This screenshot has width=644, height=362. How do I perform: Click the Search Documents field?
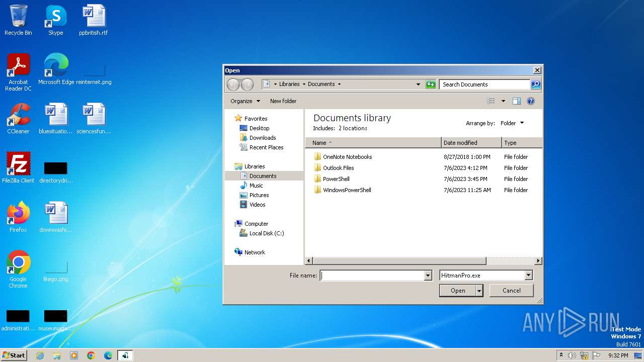485,84
